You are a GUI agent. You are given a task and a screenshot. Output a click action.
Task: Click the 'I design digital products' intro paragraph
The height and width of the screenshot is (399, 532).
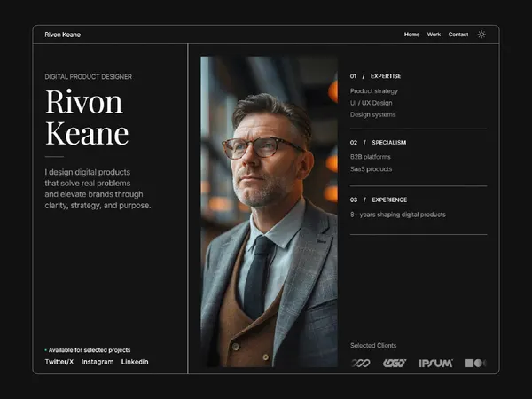pos(98,189)
